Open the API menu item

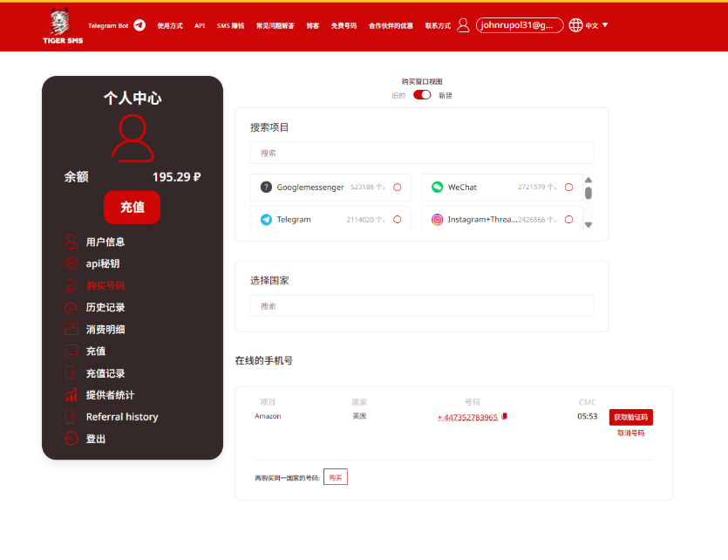point(200,25)
